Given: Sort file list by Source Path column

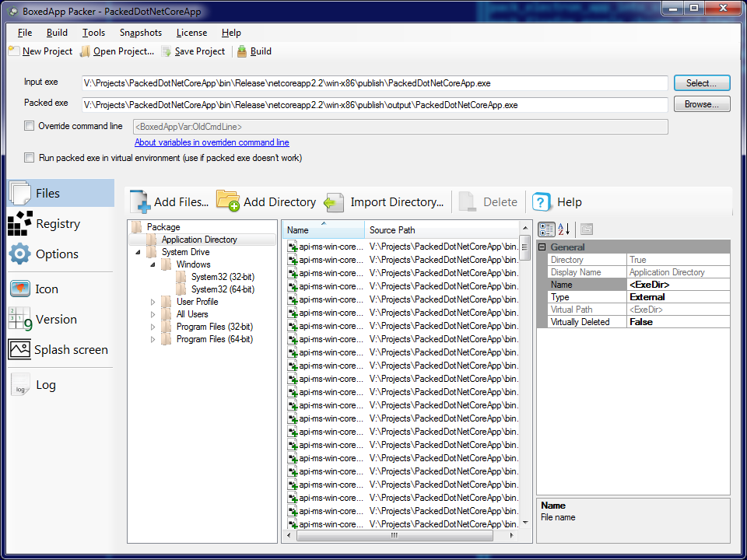Looking at the screenshot, I should click(x=441, y=230).
